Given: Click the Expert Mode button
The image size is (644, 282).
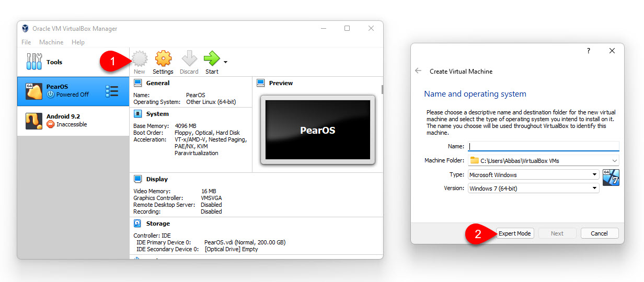Looking at the screenshot, I should coord(515,233).
